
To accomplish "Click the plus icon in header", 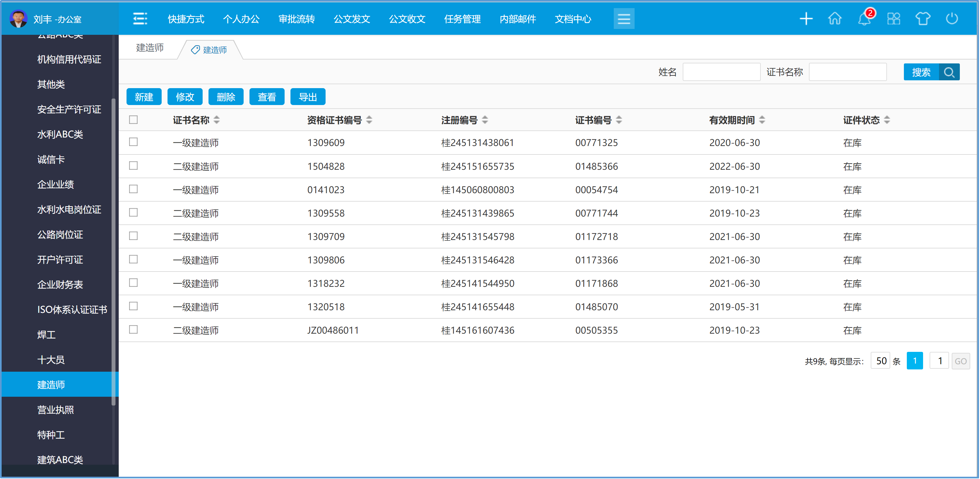I will coord(806,19).
